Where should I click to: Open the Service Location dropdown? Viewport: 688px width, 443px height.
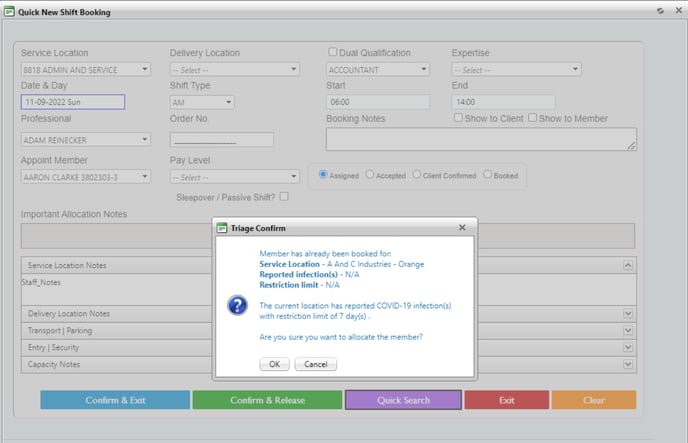pyautogui.click(x=85, y=70)
